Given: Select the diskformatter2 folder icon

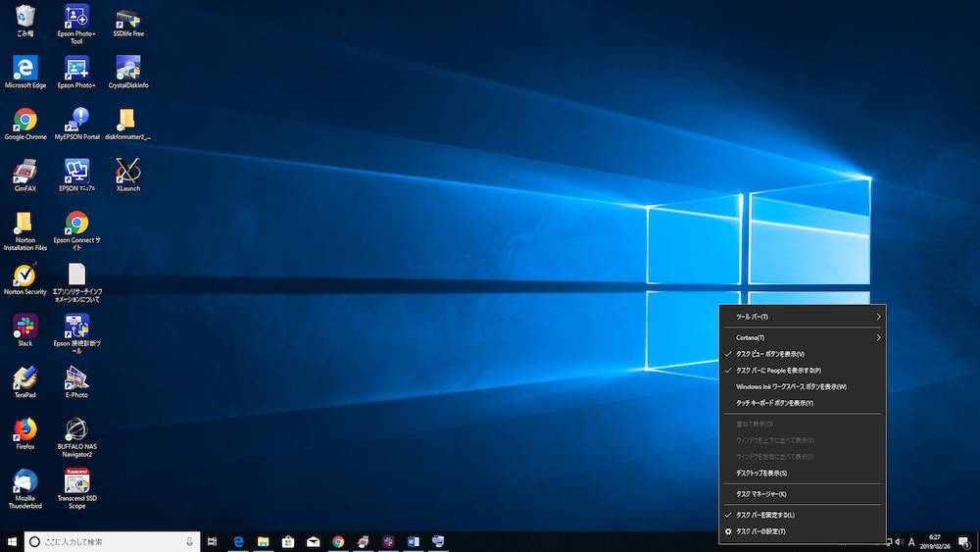Looking at the screenshot, I should point(127,124).
